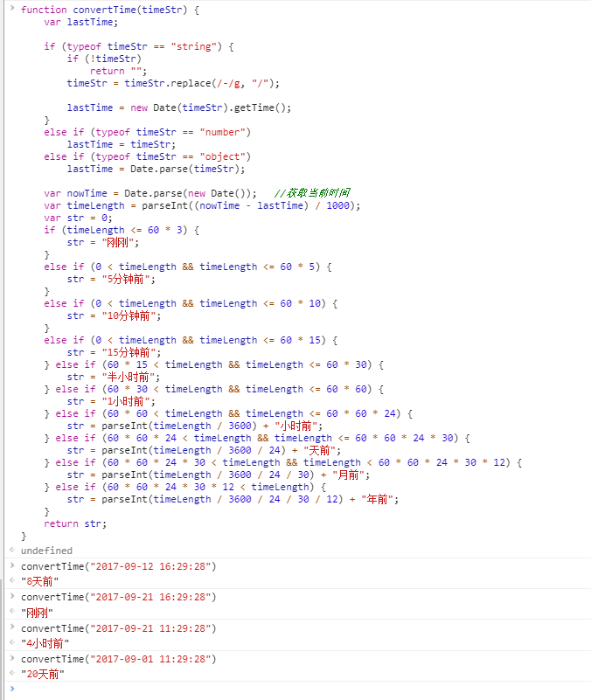Click the "var str = 0;" line
The width and height of the screenshot is (591, 700).
tap(78, 218)
